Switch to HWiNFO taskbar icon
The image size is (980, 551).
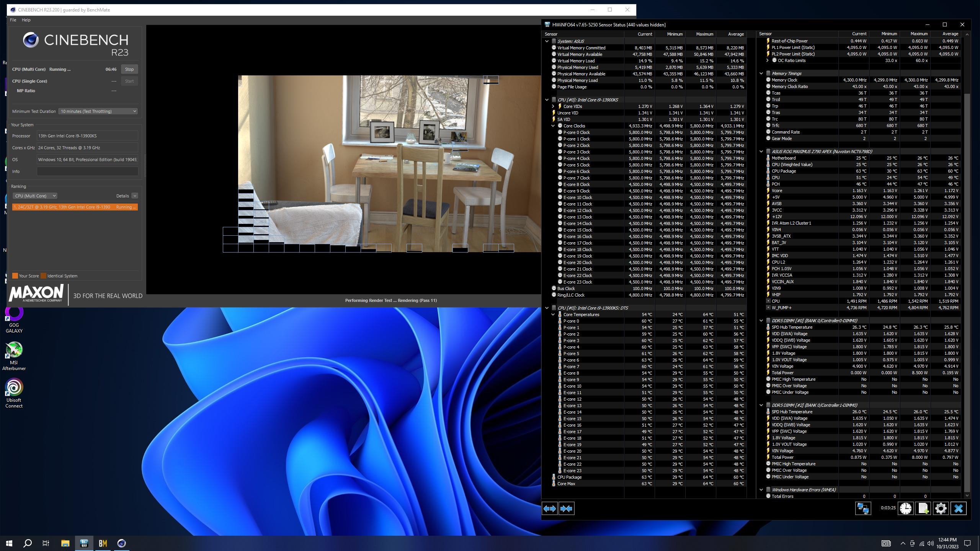point(84,543)
